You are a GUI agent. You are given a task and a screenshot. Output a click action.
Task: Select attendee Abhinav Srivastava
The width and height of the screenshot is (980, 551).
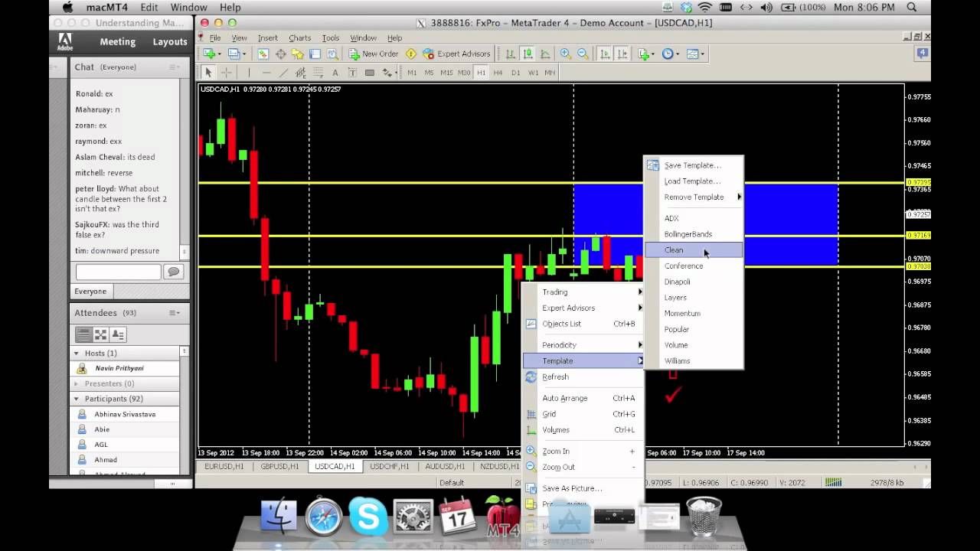pos(126,414)
